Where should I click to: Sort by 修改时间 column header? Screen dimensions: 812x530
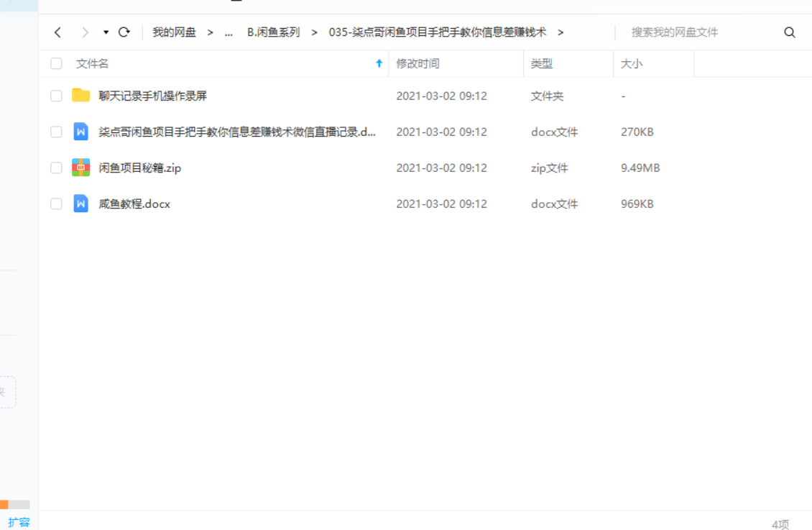417,64
